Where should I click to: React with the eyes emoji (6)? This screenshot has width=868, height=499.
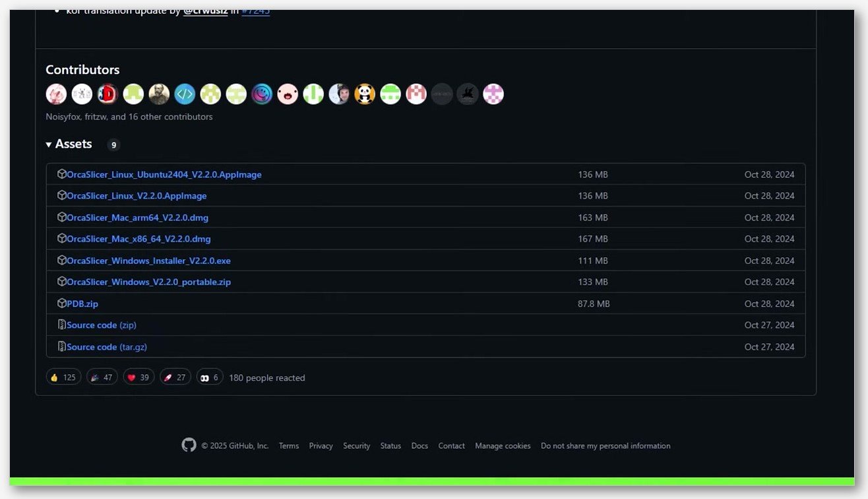pyautogui.click(x=210, y=378)
